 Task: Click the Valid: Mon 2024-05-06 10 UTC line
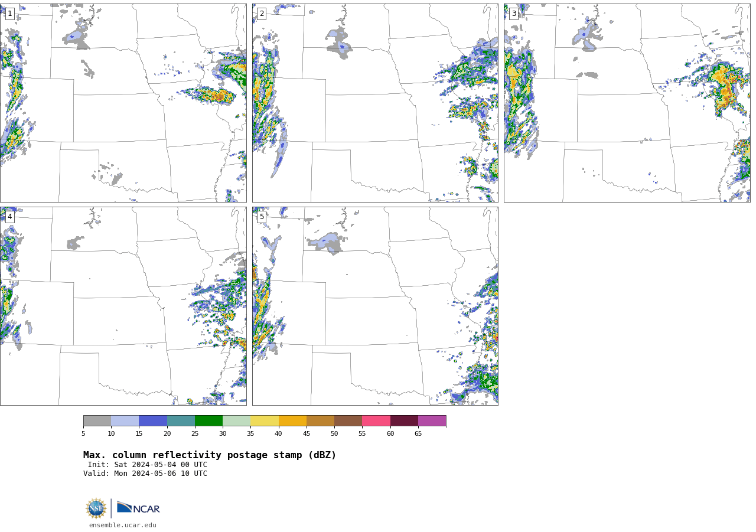pos(145,474)
